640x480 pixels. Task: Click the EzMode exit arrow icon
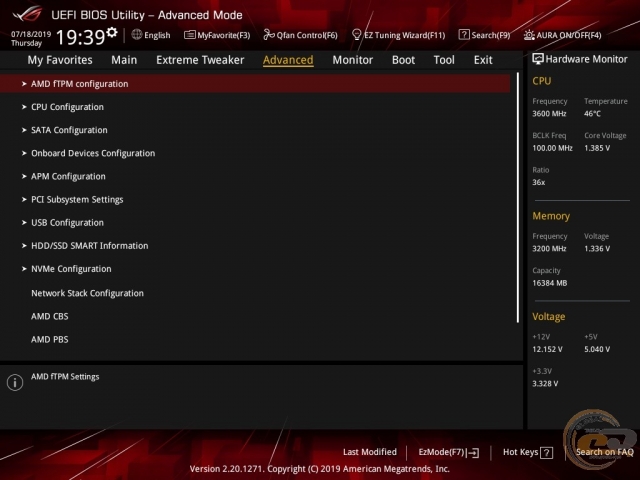(x=473, y=453)
